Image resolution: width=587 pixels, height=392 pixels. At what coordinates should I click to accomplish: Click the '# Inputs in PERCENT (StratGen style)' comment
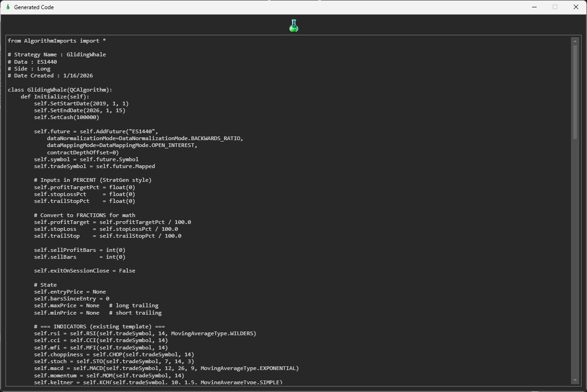pyautogui.click(x=93, y=180)
